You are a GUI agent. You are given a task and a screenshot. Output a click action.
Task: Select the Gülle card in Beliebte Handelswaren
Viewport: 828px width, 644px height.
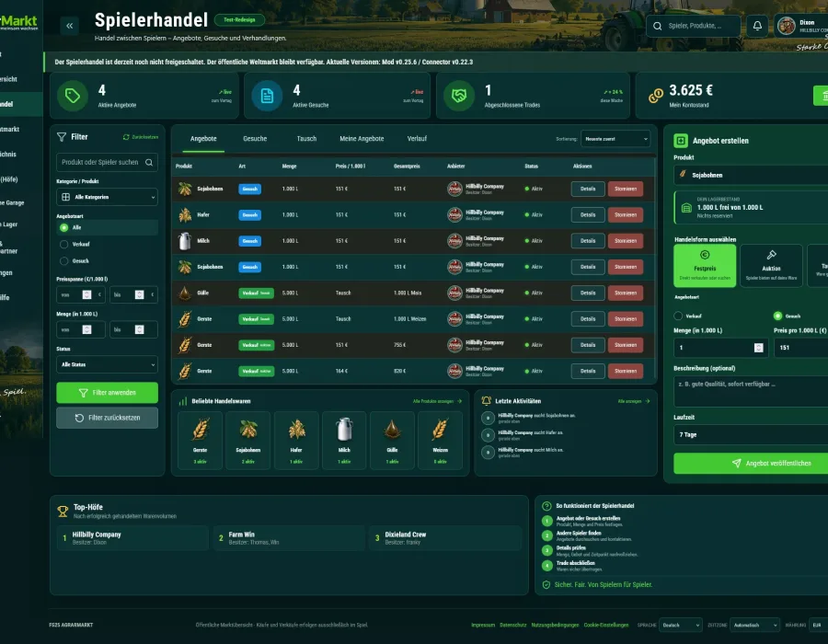coord(392,441)
